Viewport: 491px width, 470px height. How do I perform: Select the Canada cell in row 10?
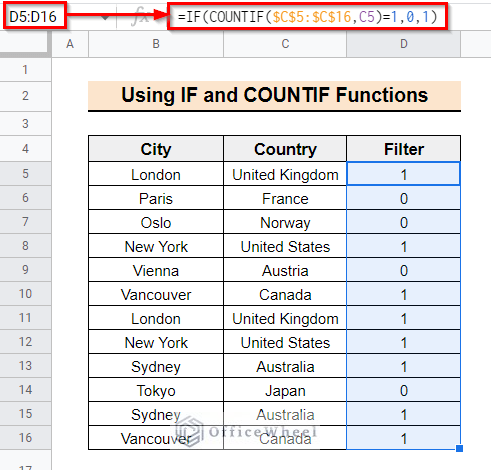coord(285,294)
